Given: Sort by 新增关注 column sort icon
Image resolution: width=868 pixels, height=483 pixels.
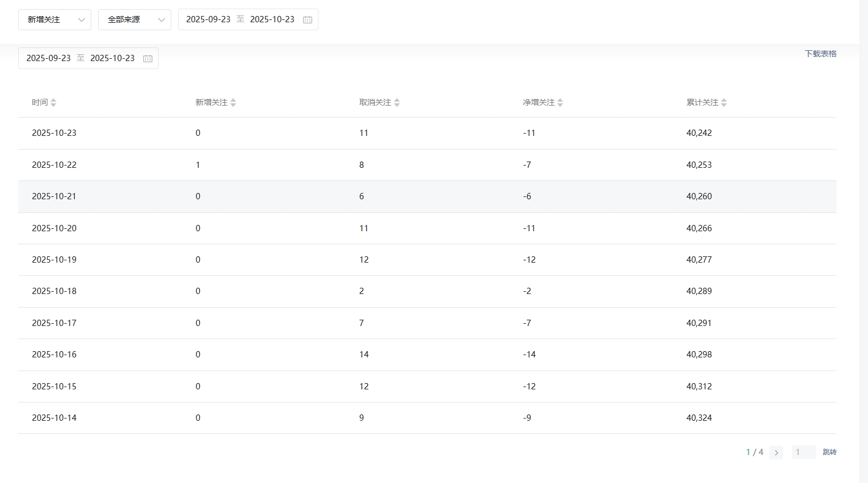Looking at the screenshot, I should coord(233,103).
